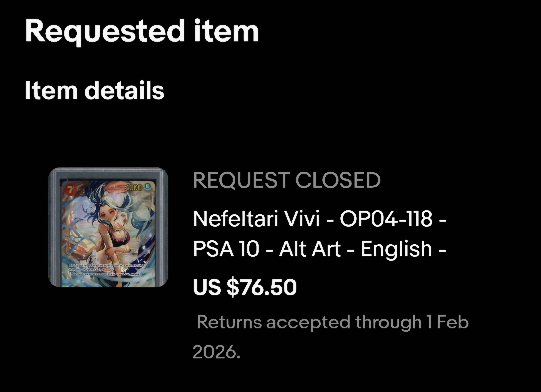The width and height of the screenshot is (541, 392).
Task: Click the OP04-118 card number text
Action: [386, 219]
